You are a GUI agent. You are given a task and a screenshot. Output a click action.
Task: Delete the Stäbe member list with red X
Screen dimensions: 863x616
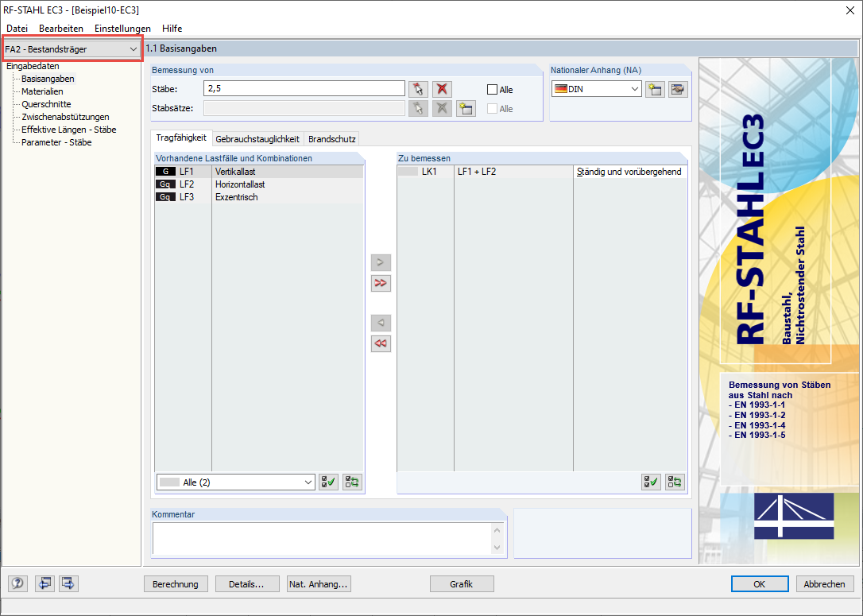coord(442,89)
